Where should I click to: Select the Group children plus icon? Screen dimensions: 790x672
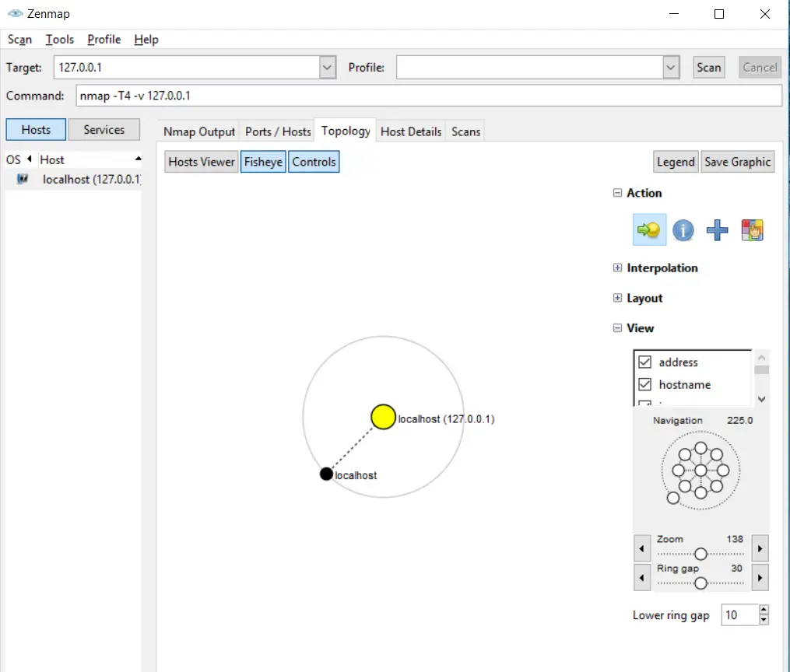point(717,230)
